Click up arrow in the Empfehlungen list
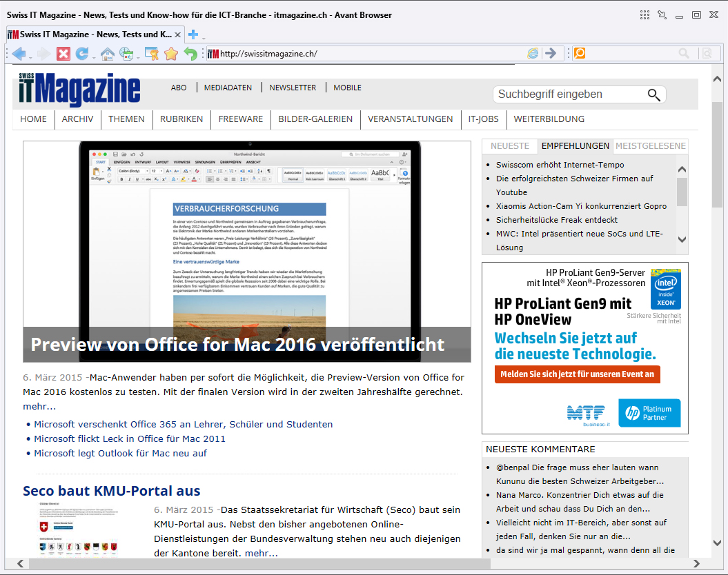 pyautogui.click(x=682, y=169)
